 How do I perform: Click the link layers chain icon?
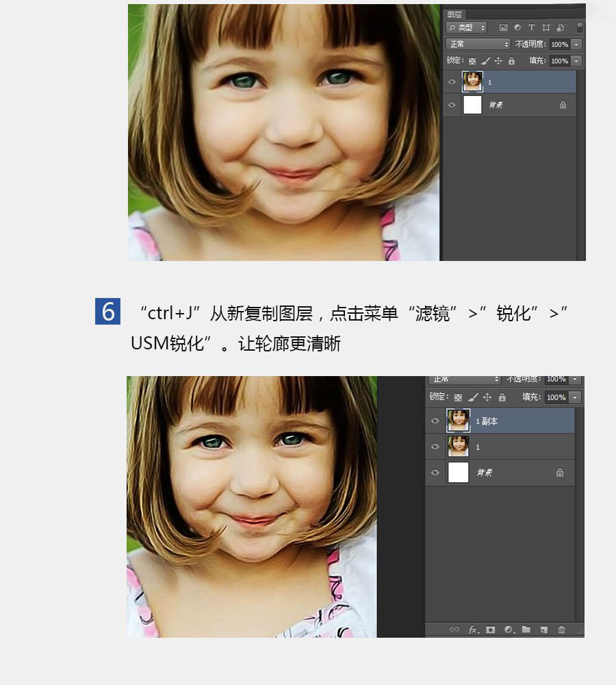(x=454, y=630)
